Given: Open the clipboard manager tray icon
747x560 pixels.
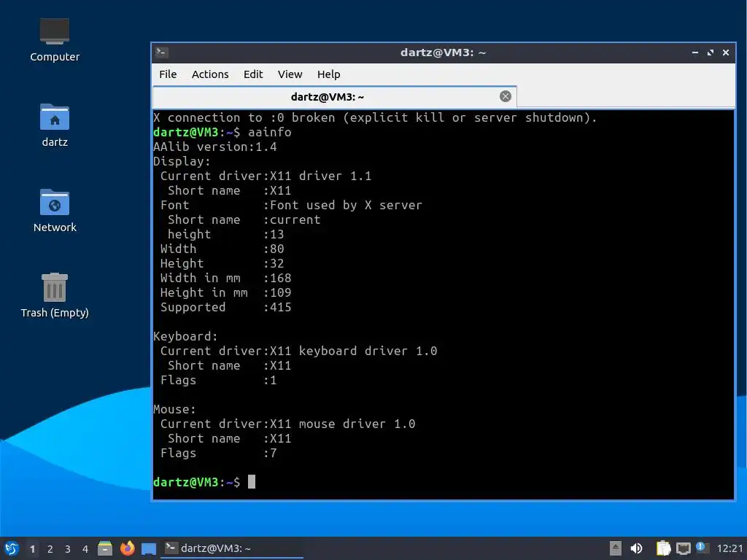Looking at the screenshot, I should (663, 548).
